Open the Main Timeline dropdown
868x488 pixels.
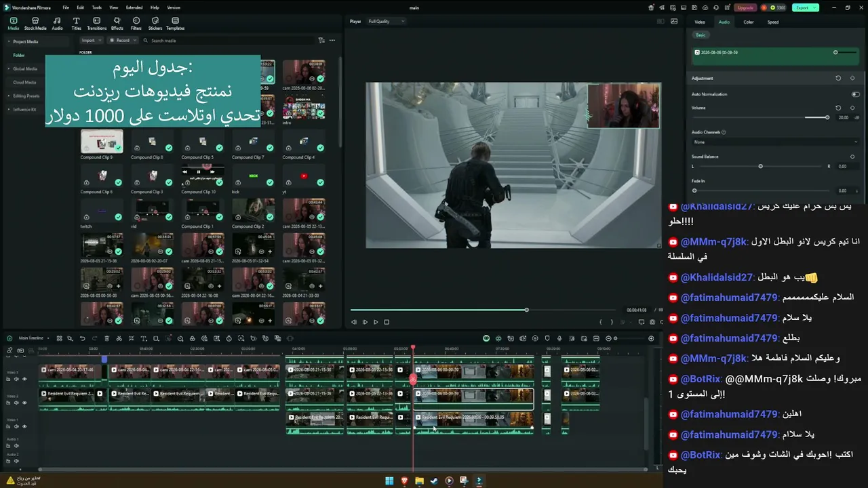click(x=33, y=338)
